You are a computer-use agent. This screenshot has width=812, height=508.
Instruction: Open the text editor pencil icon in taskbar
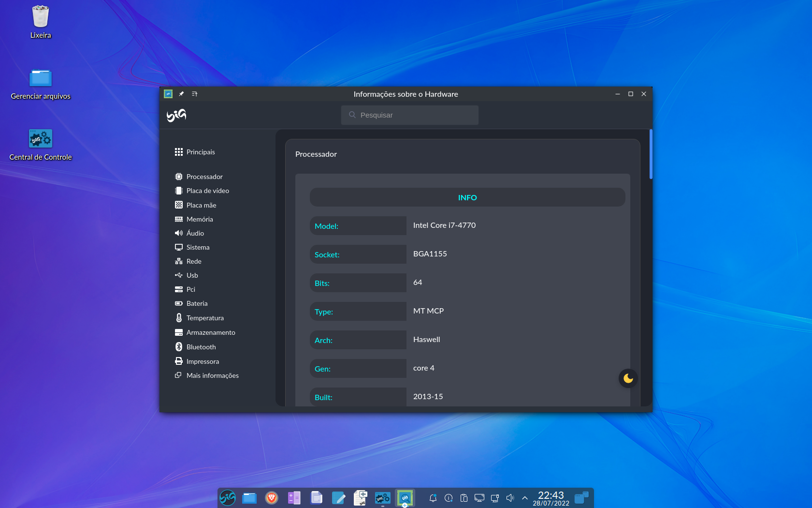(338, 497)
